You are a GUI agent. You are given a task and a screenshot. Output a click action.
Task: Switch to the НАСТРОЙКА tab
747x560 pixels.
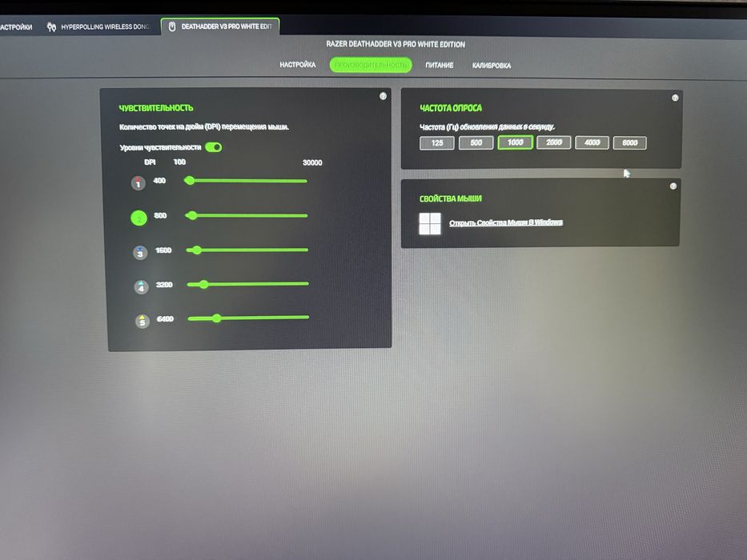tap(297, 64)
